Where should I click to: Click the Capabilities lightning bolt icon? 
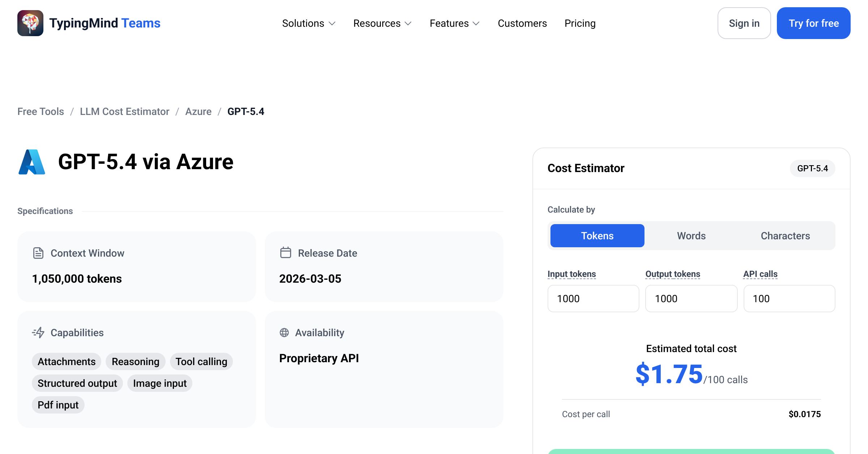(38, 333)
